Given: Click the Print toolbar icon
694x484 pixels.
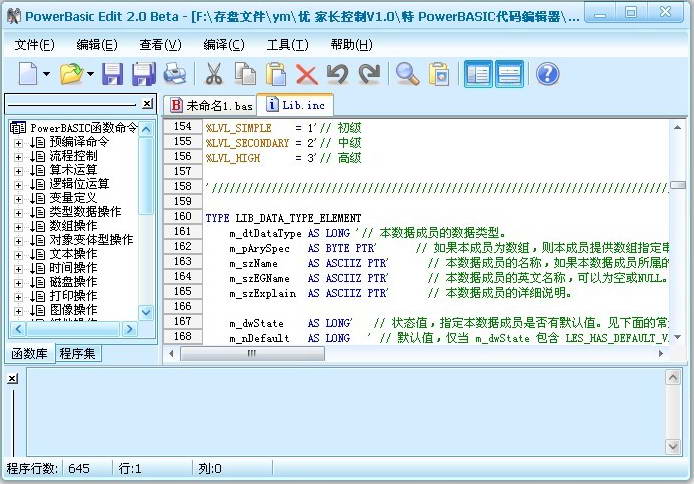Looking at the screenshot, I should [175, 73].
